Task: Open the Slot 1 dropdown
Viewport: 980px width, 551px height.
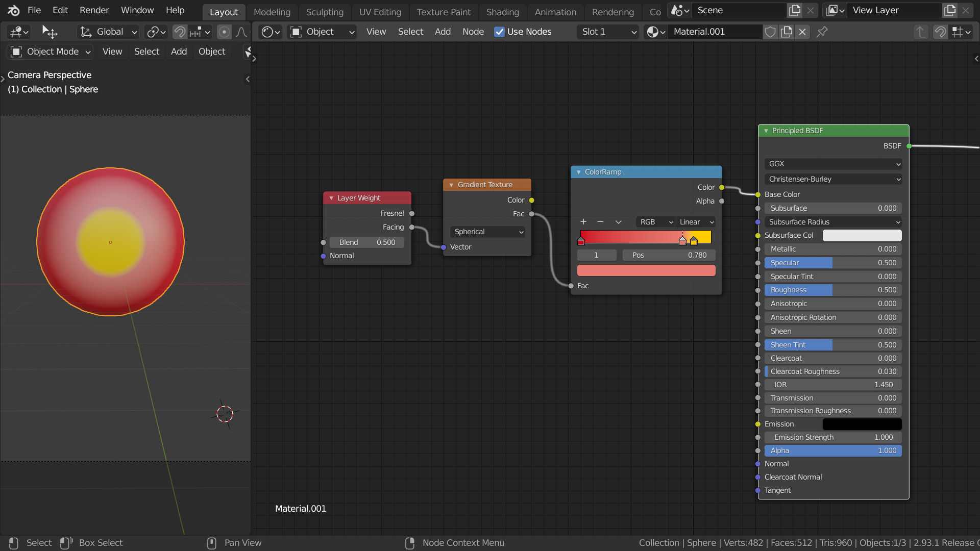Action: point(608,32)
